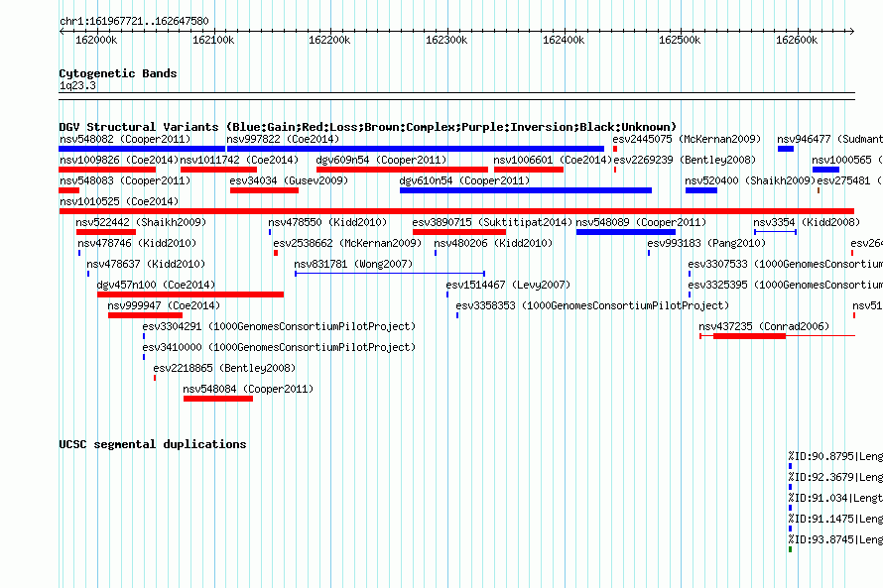The width and height of the screenshot is (883, 588).
Task: Open the UCSC segmental duplications track title
Action: pyautogui.click(x=153, y=444)
